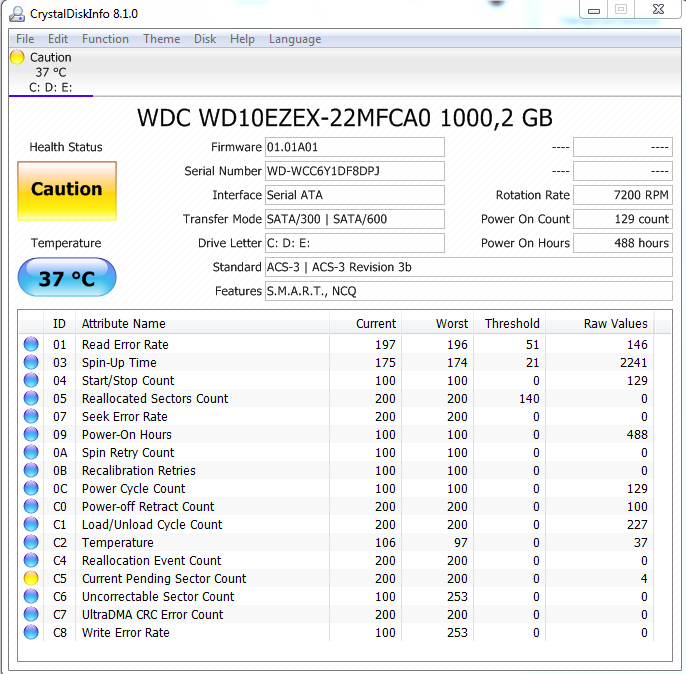Click the raw value 227 for Load/Unload Cycle
Screen dimensions: 686x674
[637, 524]
